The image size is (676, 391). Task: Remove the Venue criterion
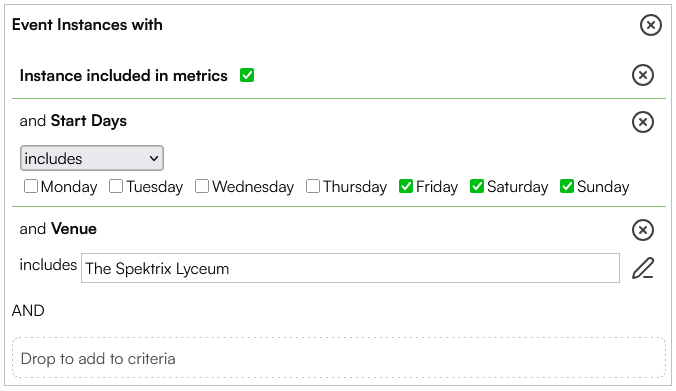pyautogui.click(x=643, y=230)
